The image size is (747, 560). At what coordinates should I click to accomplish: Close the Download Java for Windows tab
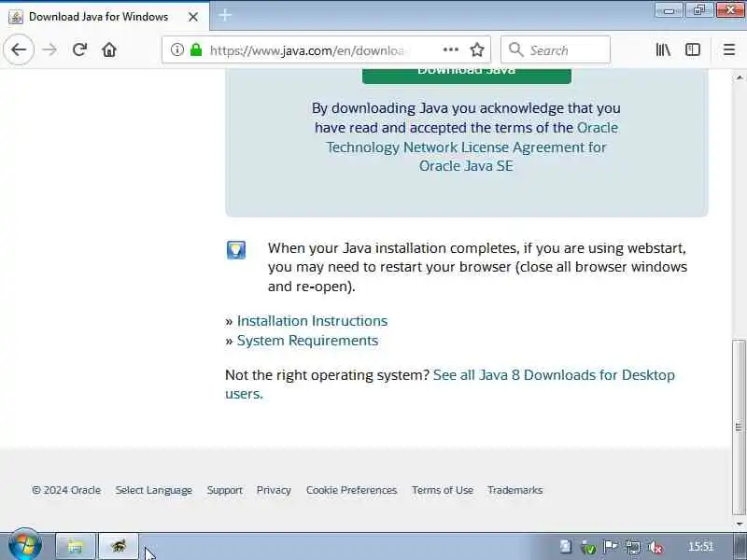193,17
